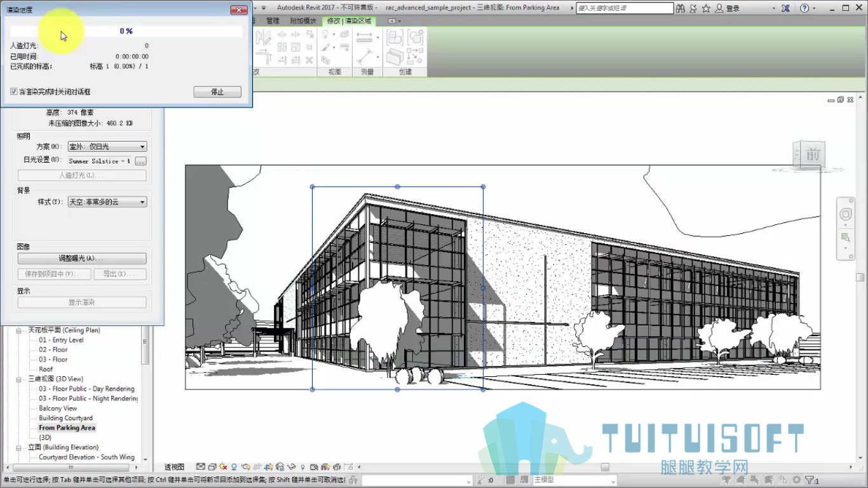Click the 透视图 label in view control bar

[174, 467]
